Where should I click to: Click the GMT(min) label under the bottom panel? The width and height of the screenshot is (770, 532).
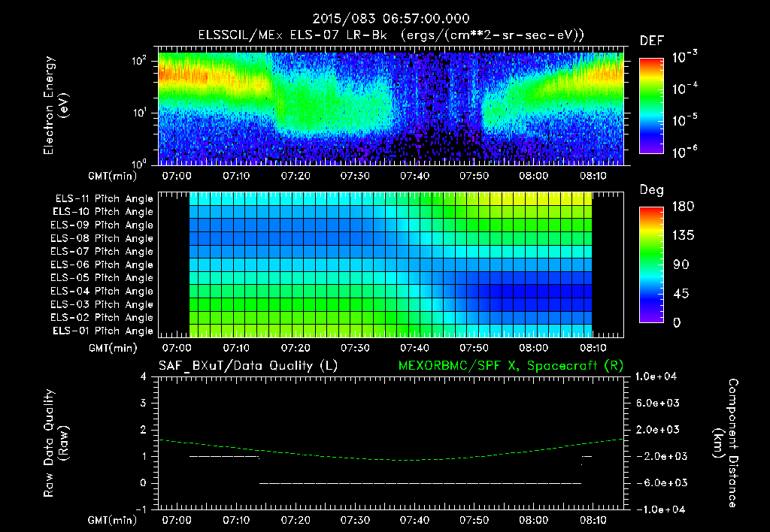click(x=113, y=520)
